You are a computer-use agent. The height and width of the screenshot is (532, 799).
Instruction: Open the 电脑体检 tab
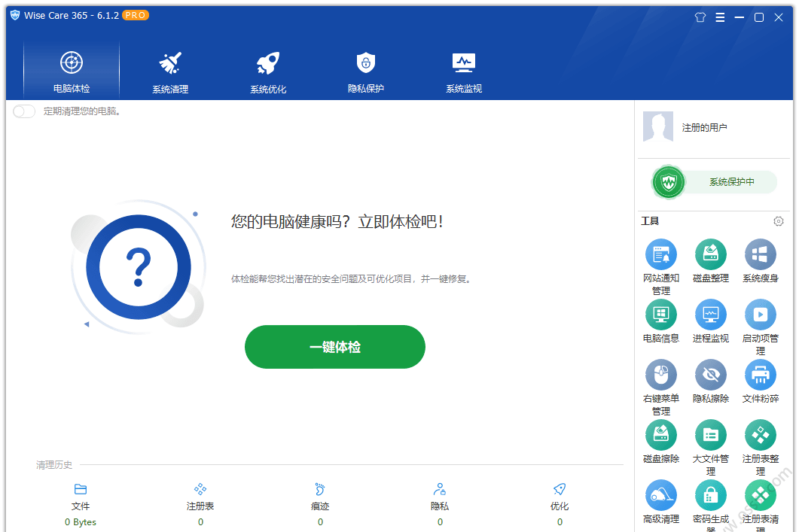[x=72, y=71]
